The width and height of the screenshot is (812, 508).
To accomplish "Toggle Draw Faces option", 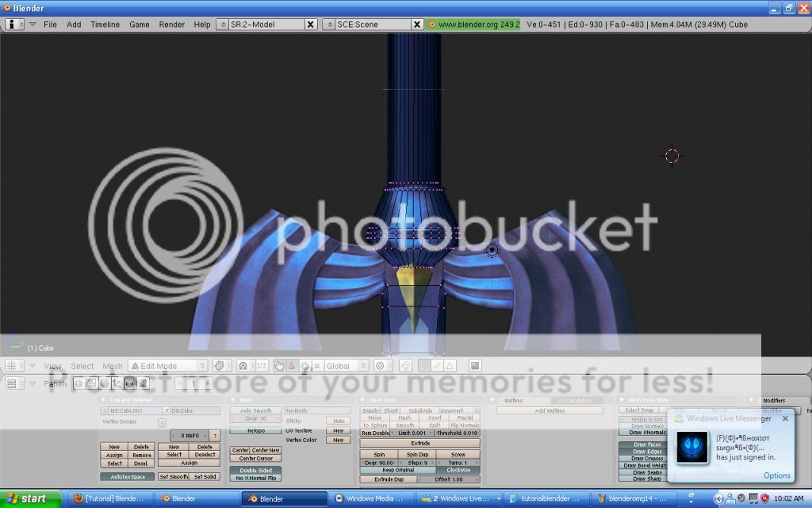I will pyautogui.click(x=647, y=444).
